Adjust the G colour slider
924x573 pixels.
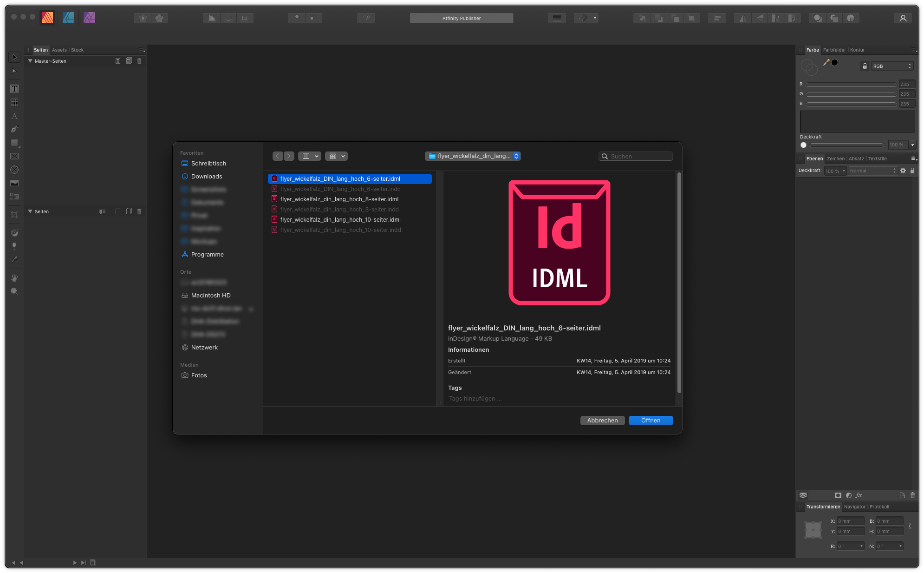851,94
